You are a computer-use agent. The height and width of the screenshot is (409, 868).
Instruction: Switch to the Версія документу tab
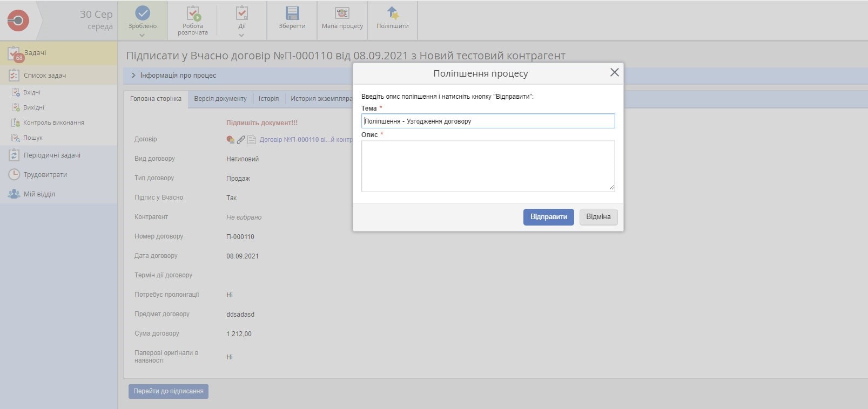click(220, 99)
